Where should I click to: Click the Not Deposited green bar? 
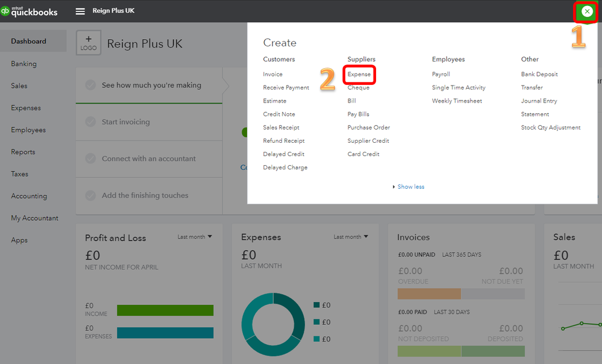click(429, 351)
